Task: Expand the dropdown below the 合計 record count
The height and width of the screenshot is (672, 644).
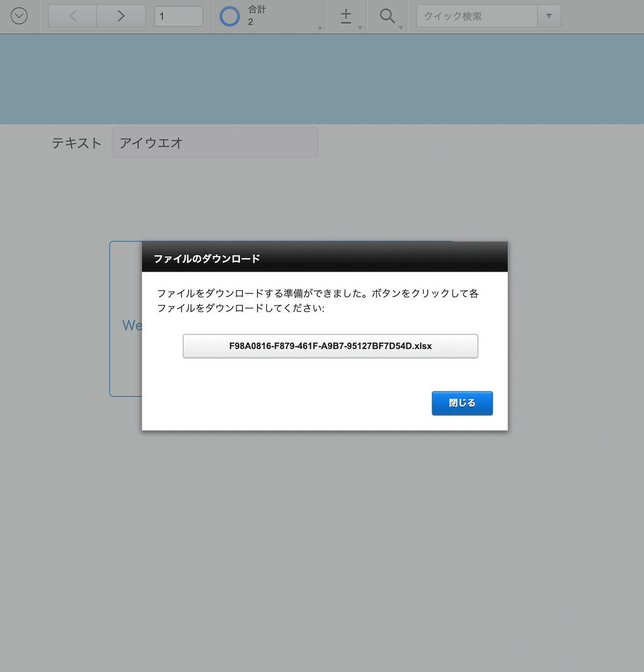Action: [x=320, y=28]
